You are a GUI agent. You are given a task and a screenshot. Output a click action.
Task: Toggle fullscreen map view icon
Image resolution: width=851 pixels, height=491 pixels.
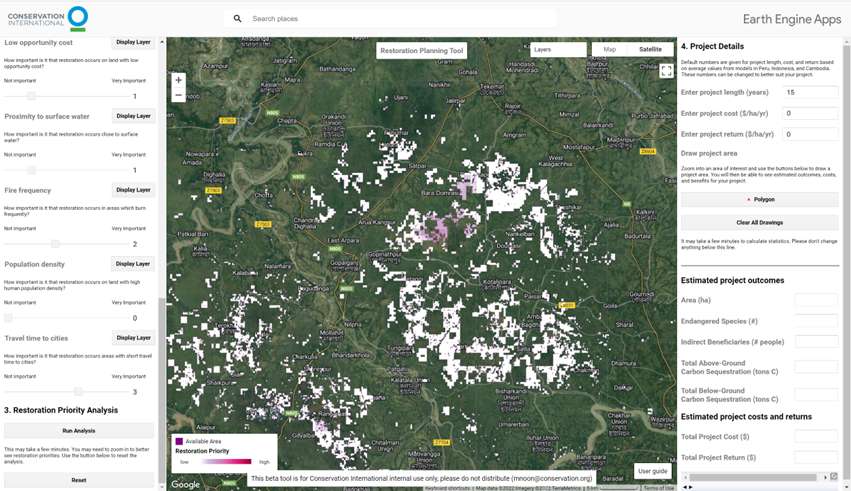666,71
